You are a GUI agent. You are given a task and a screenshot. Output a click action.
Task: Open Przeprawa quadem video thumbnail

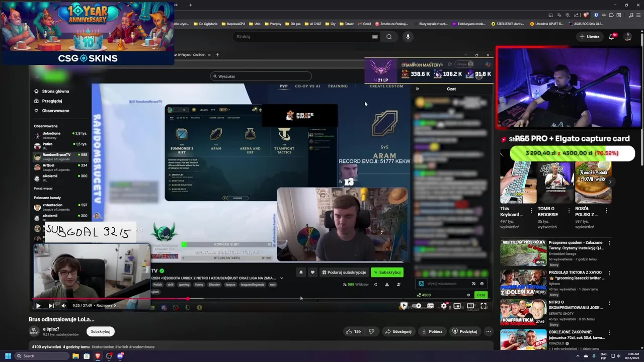(523, 253)
